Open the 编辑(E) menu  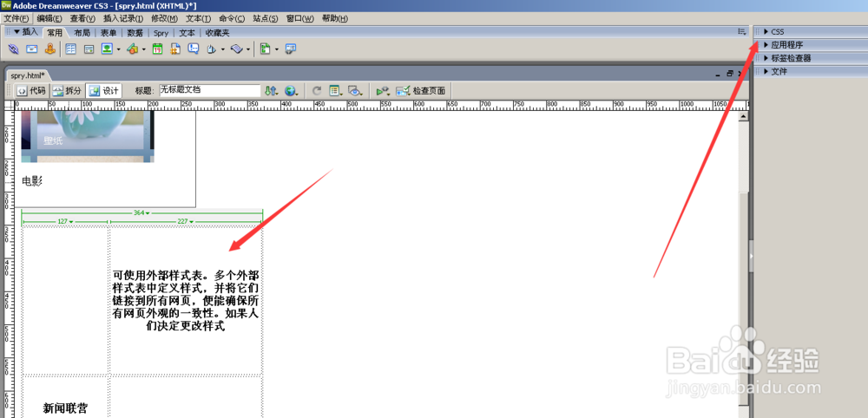[x=49, y=19]
